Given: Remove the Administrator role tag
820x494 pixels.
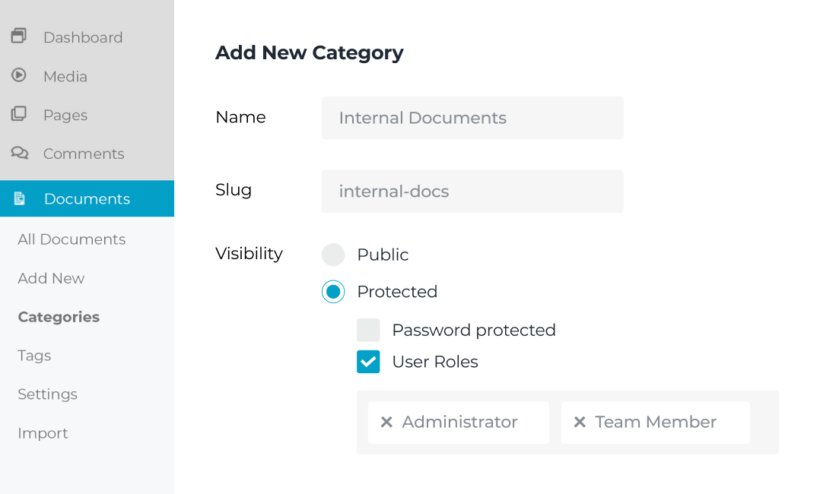Looking at the screenshot, I should click(x=386, y=422).
